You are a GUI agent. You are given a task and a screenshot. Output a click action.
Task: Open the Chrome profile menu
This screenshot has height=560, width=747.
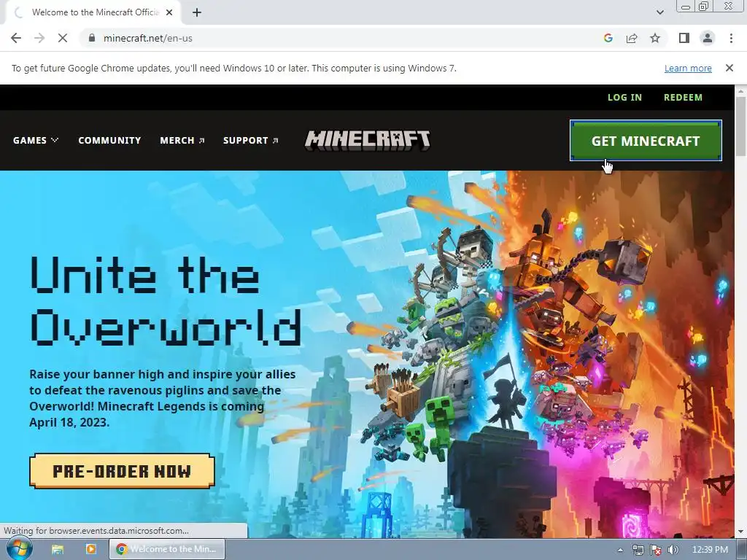tap(708, 38)
